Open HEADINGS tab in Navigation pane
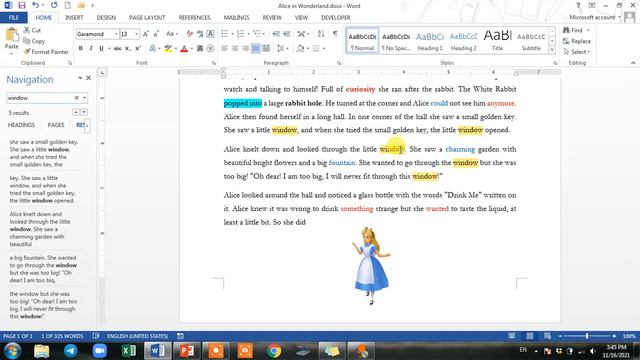This screenshot has width=640, height=360. [21, 125]
